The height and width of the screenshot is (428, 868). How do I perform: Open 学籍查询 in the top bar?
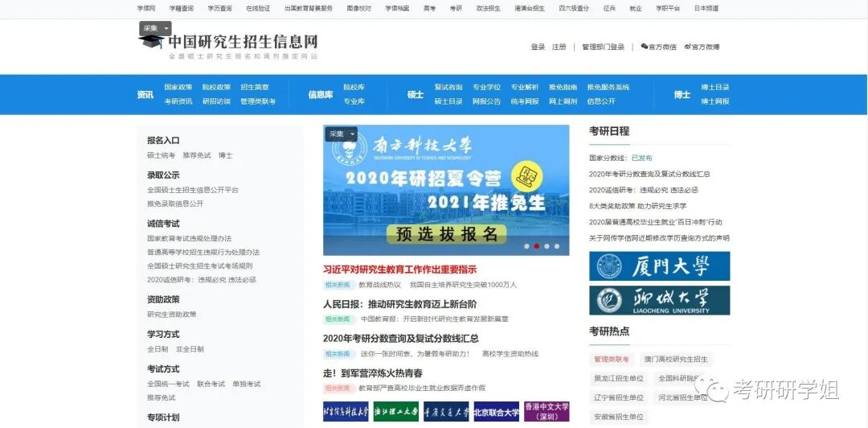(182, 8)
